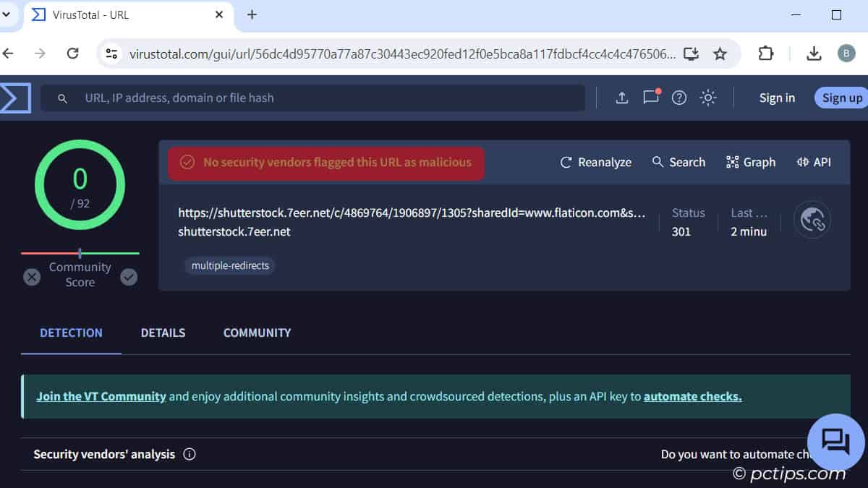Image resolution: width=868 pixels, height=488 pixels.
Task: Open the upload file icon
Action: 621,98
